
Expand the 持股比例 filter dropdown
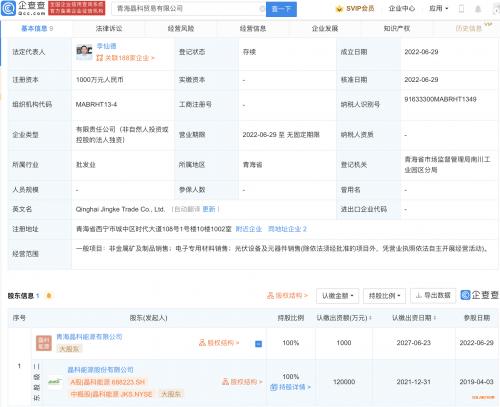384,296
